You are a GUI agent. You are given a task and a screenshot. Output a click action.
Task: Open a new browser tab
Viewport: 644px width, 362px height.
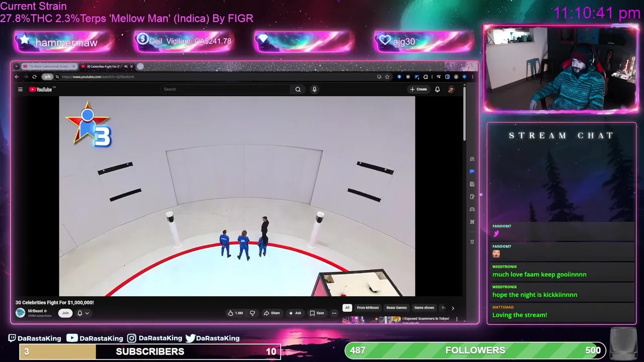pos(140,66)
